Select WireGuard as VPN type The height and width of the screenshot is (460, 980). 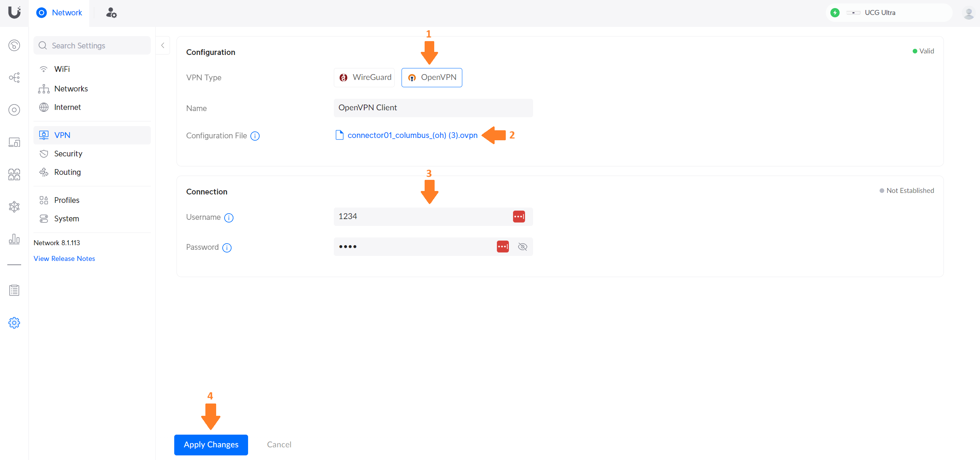click(365, 78)
